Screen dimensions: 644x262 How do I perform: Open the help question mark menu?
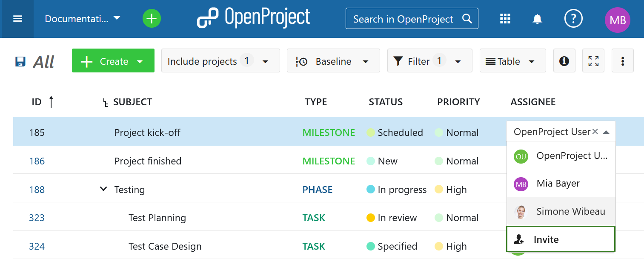pos(573,19)
